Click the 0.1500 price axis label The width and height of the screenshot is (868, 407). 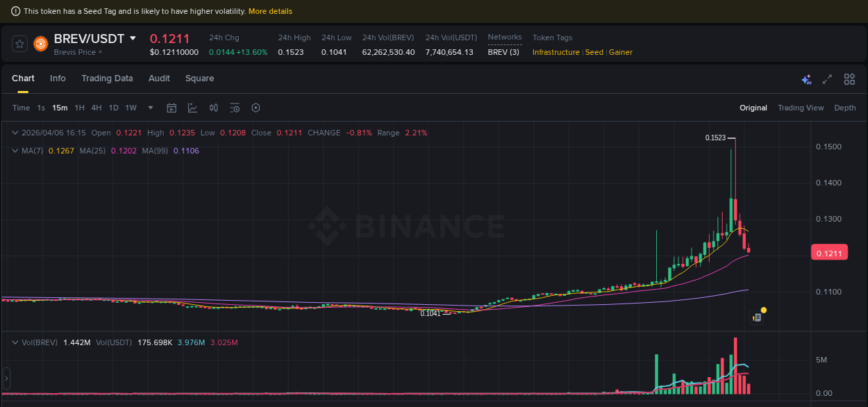(828, 147)
